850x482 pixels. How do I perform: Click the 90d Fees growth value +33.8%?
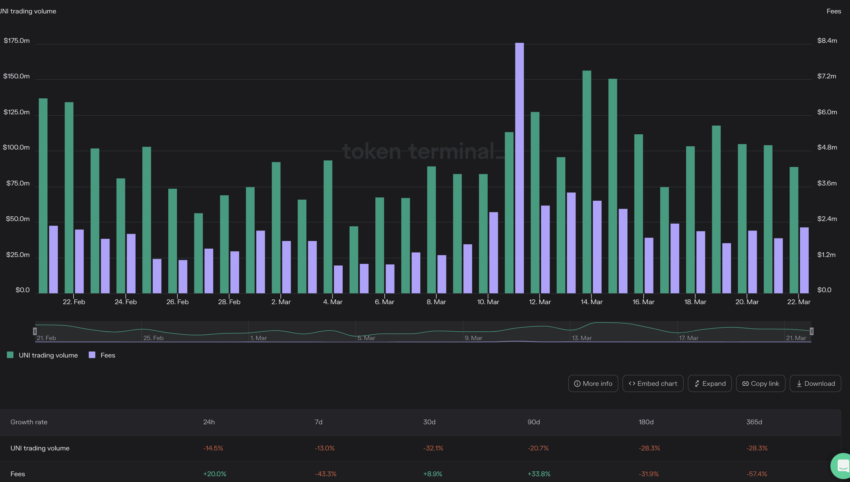pyautogui.click(x=541, y=473)
